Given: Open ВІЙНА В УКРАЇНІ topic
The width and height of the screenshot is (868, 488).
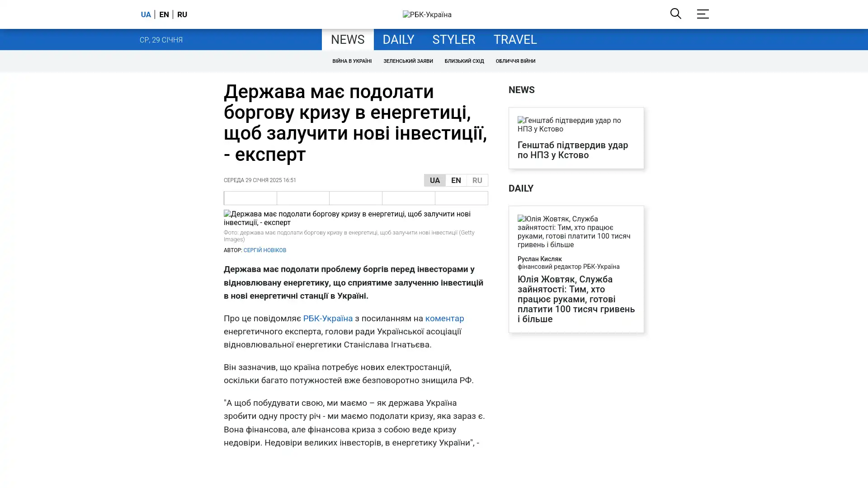Looking at the screenshot, I should [x=352, y=61].
